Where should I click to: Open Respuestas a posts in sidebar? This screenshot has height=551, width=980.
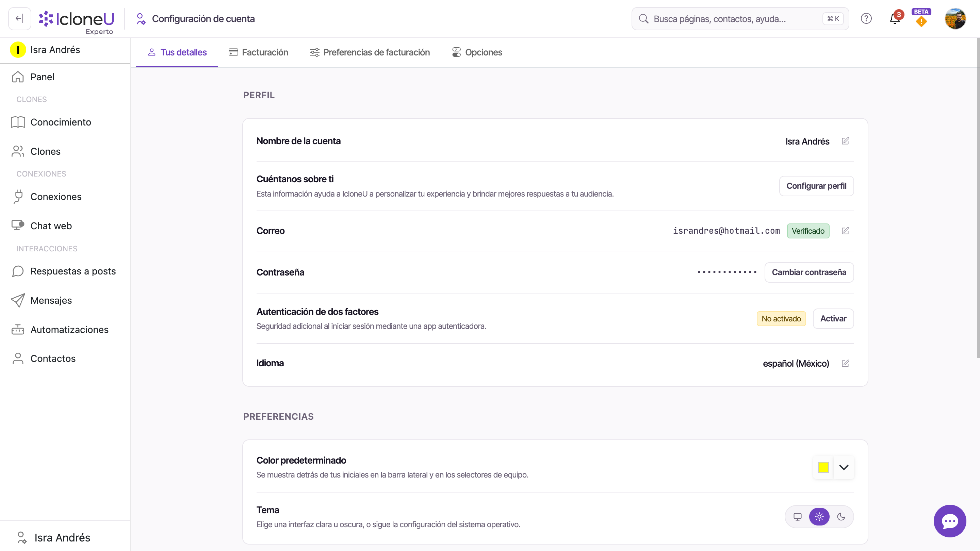coord(65,271)
